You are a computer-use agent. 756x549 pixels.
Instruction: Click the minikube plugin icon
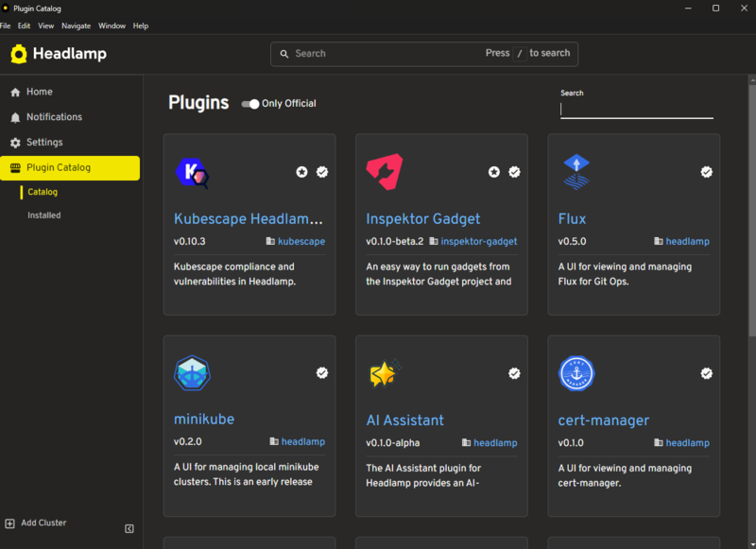(x=193, y=373)
